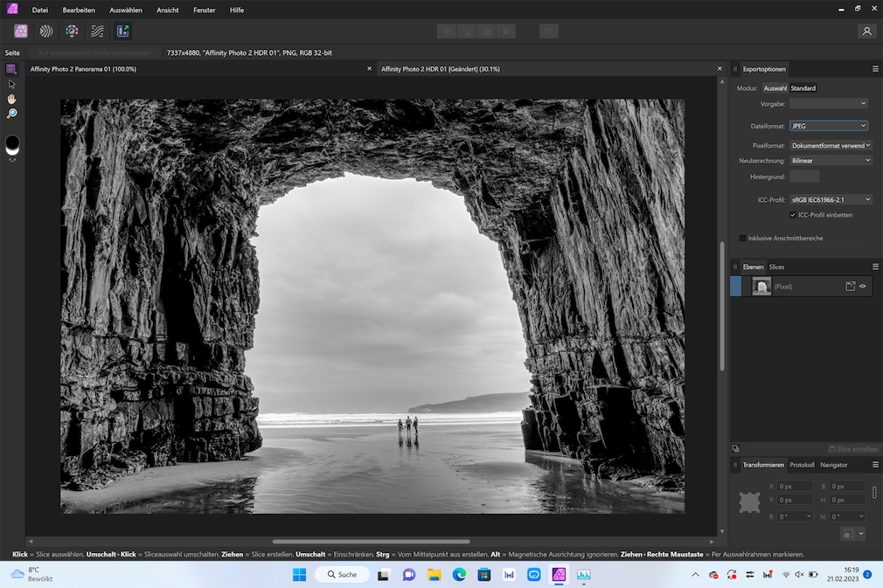Click the vertical scrollbar beside canvas

722,306
